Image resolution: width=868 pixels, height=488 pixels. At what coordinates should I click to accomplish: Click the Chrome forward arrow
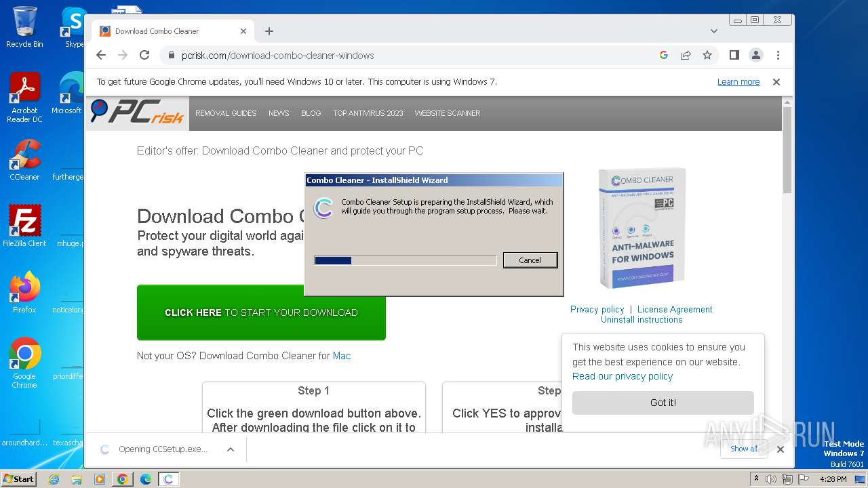123,55
